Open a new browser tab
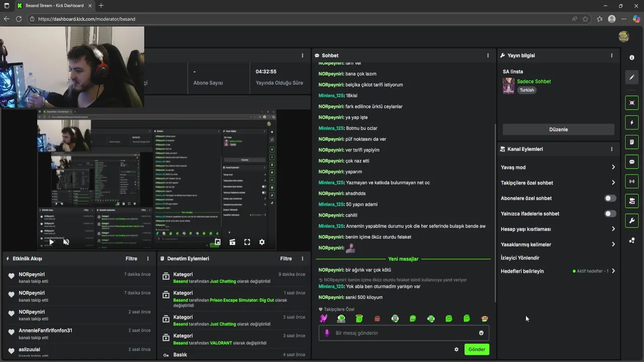This screenshot has width=644, height=362. point(101,6)
